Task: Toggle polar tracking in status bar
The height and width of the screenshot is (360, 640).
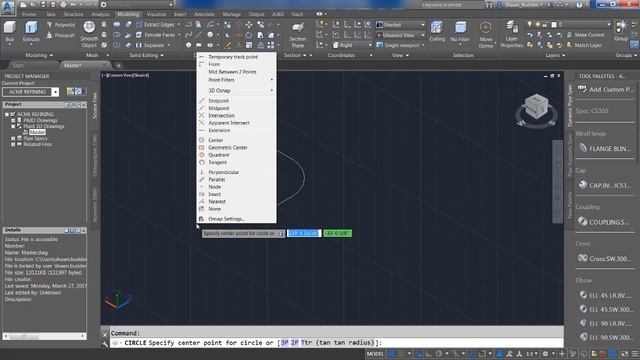Action: [439, 353]
